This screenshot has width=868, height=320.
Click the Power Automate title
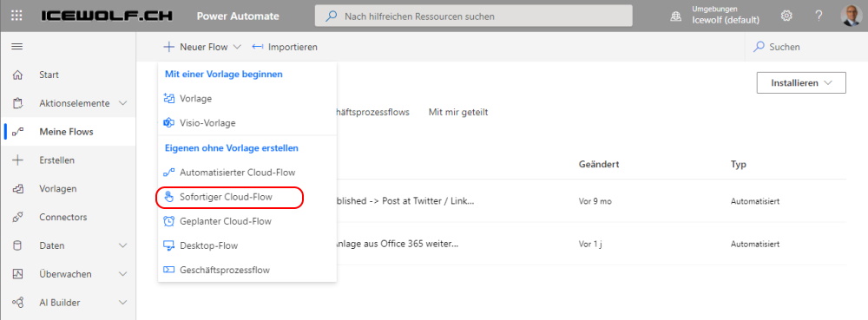(238, 16)
